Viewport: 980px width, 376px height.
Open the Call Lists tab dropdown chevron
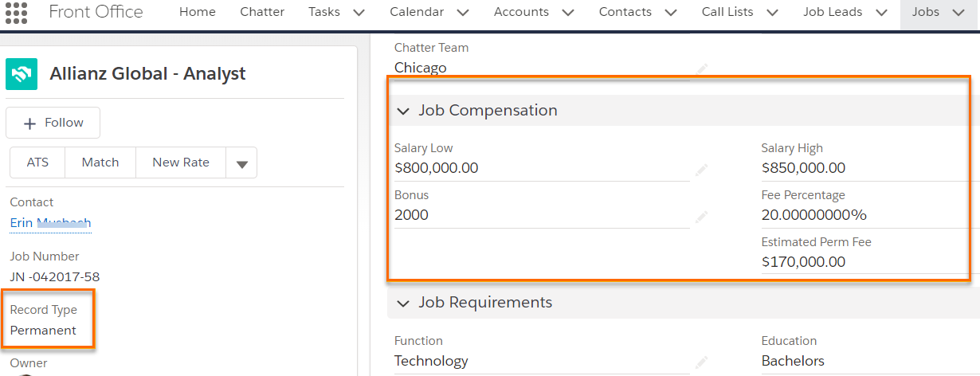[771, 13]
